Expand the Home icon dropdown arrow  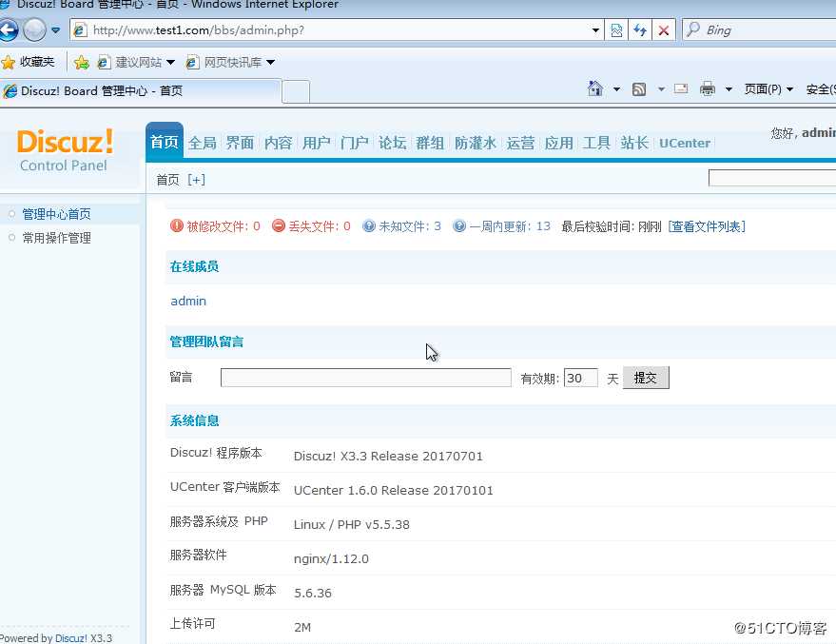(x=616, y=89)
